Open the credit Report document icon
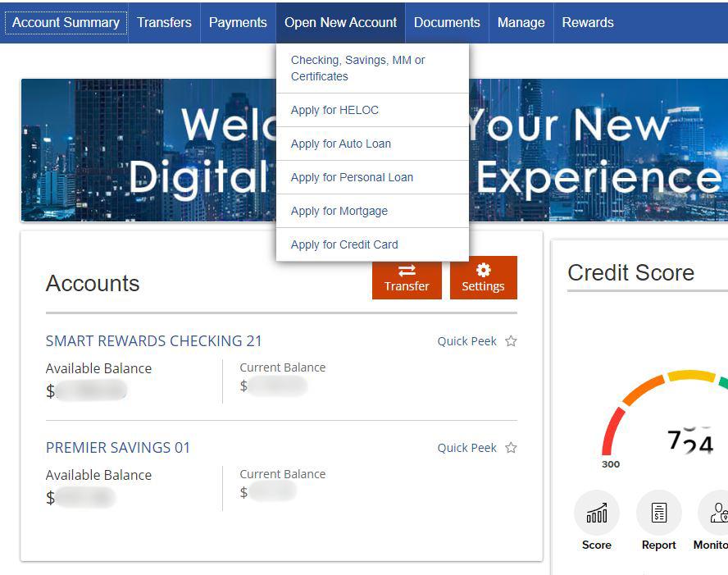The width and height of the screenshot is (728, 575). [x=658, y=513]
